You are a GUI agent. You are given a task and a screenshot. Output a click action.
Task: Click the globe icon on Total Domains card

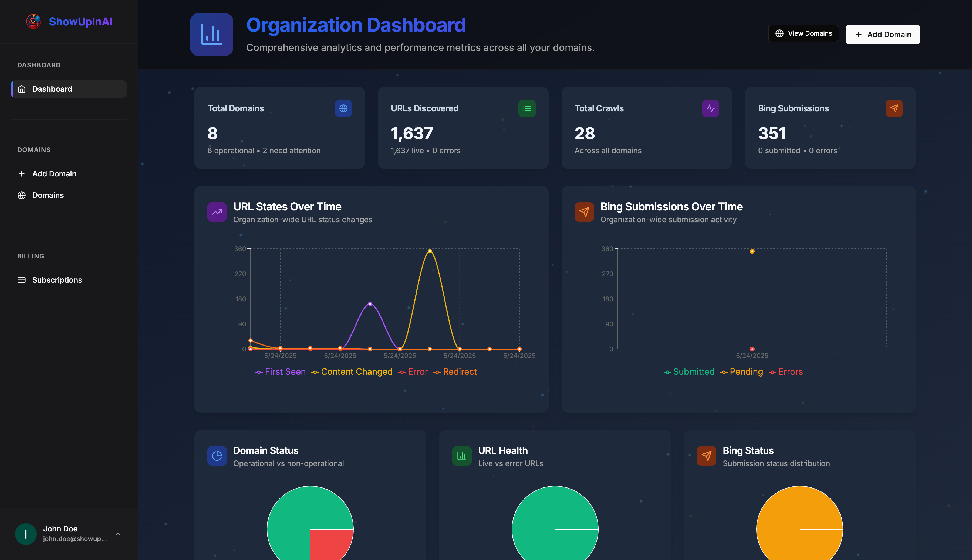[x=343, y=108]
